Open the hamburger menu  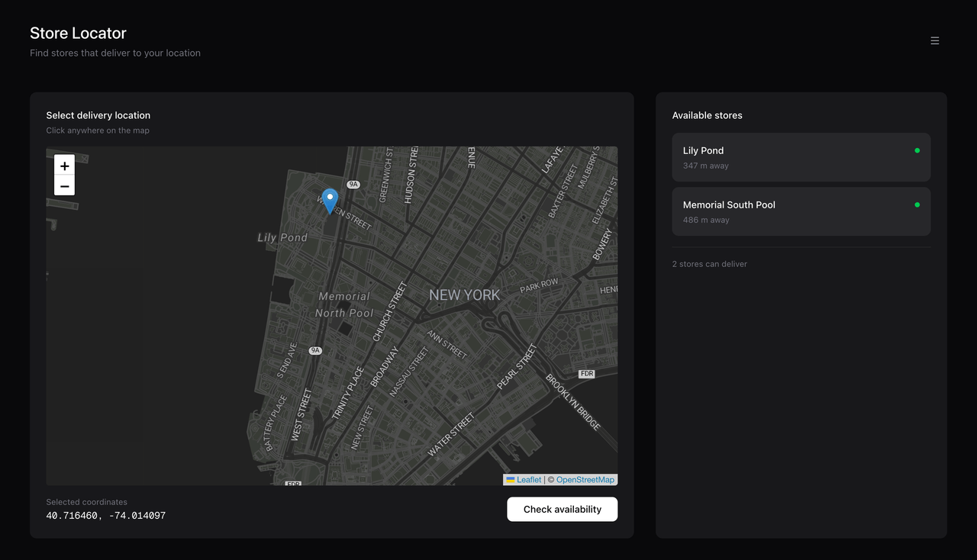click(x=934, y=40)
